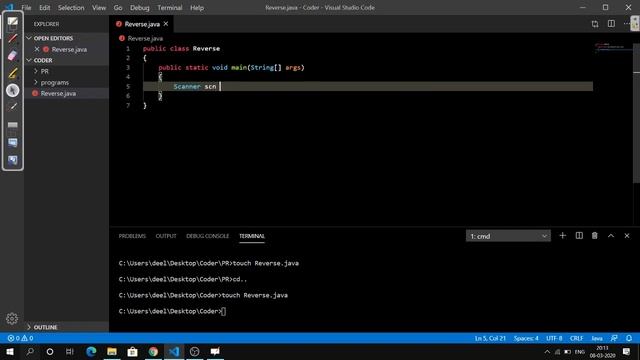Select the yellow highlighter annotation tool

pyautogui.click(x=13, y=73)
